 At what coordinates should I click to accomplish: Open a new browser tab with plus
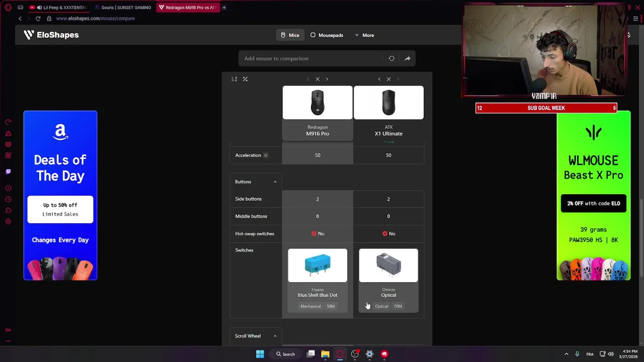[224, 8]
